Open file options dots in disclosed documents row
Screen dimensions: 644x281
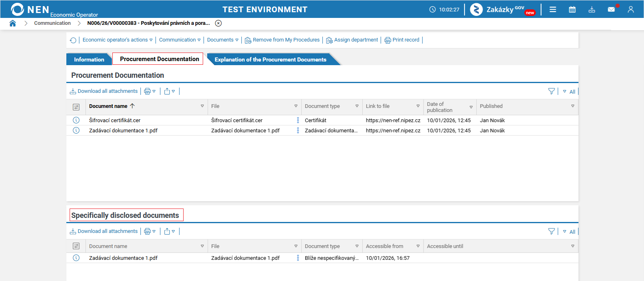pos(298,258)
